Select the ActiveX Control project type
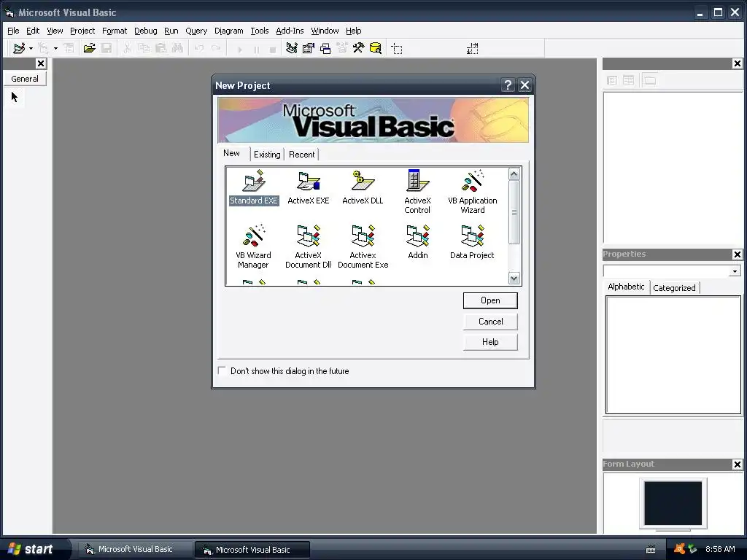 coord(417,192)
